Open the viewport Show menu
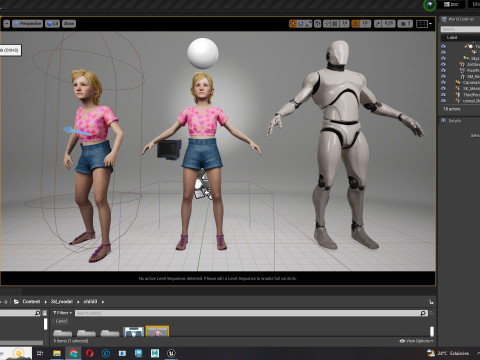The width and height of the screenshot is (480, 360). click(69, 24)
